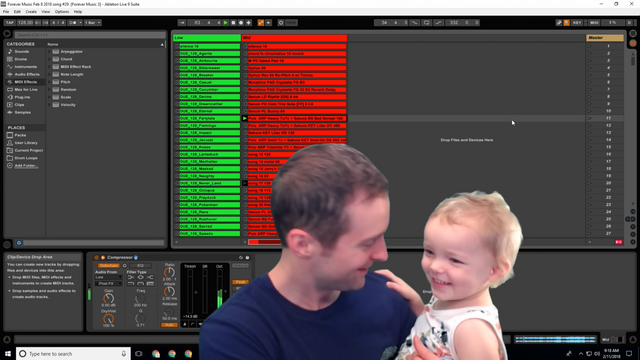The height and width of the screenshot is (360, 640).
Task: Launch Master scene 11
Action: [x=589, y=118]
